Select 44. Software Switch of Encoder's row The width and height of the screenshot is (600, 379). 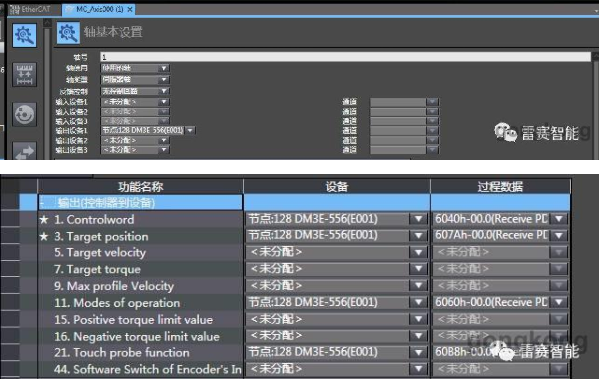coord(140,369)
